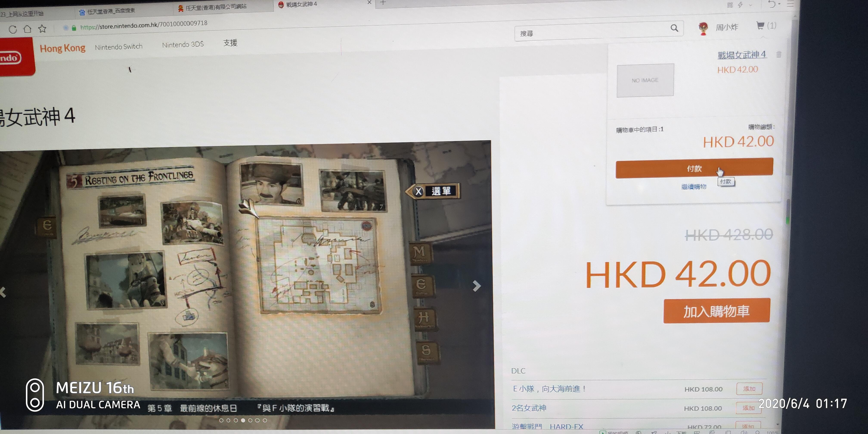
Task: Toggle the shopping cart icon showing (1)
Action: (766, 26)
